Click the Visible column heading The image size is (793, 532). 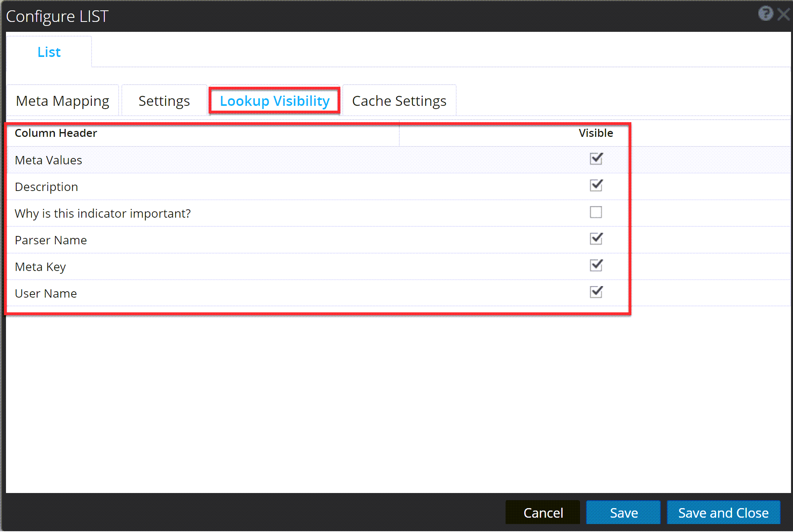tap(596, 133)
